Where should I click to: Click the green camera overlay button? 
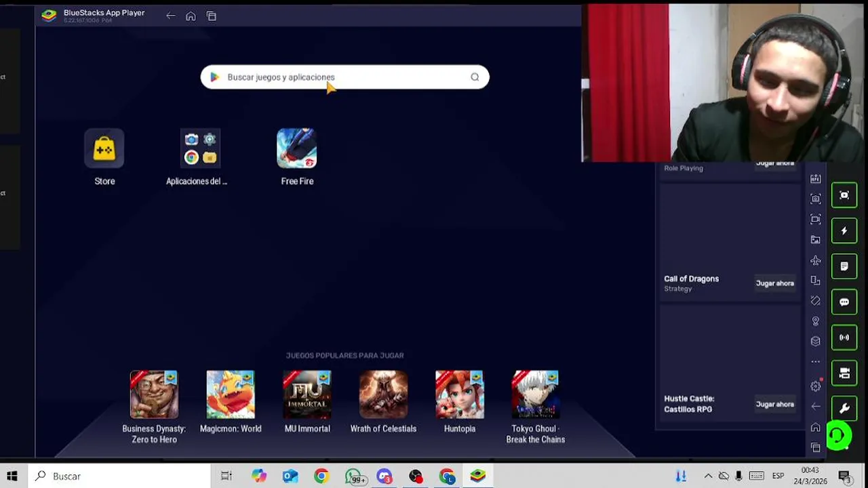coord(844,373)
